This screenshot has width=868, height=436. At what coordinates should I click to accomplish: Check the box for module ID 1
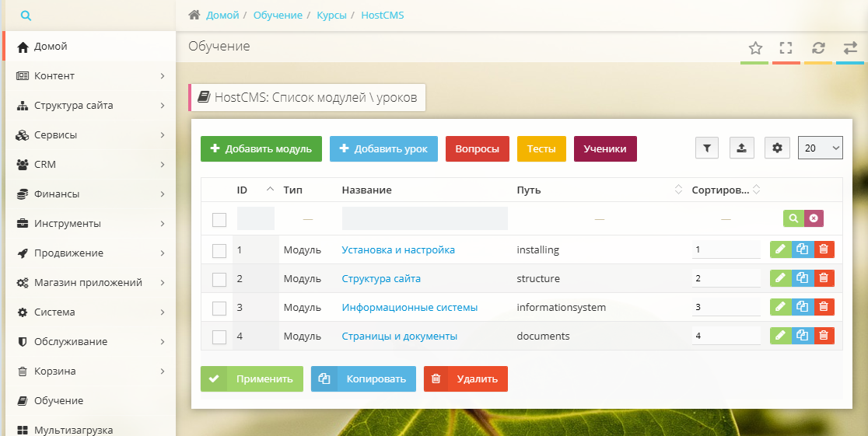(219, 250)
